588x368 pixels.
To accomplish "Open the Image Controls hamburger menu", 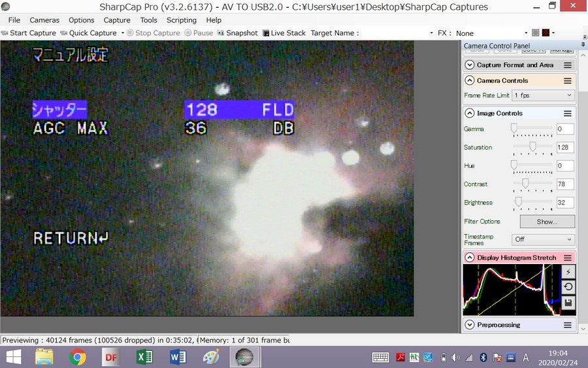I will (568, 113).
